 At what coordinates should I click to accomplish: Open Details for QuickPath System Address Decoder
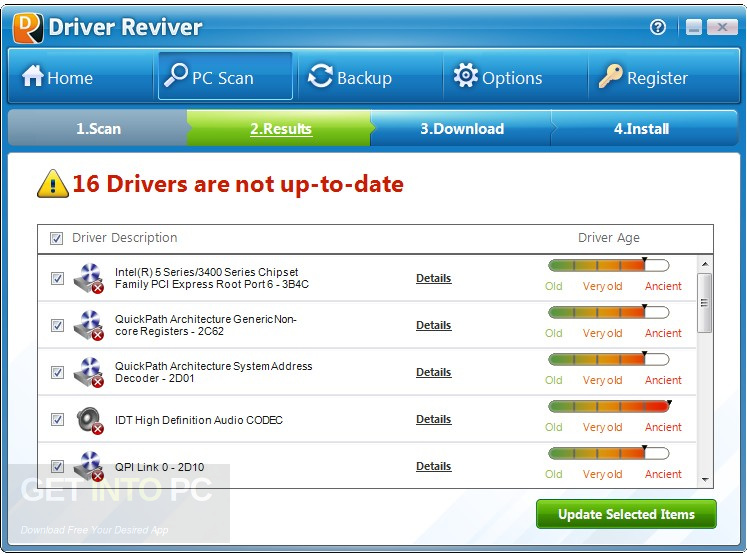[434, 372]
